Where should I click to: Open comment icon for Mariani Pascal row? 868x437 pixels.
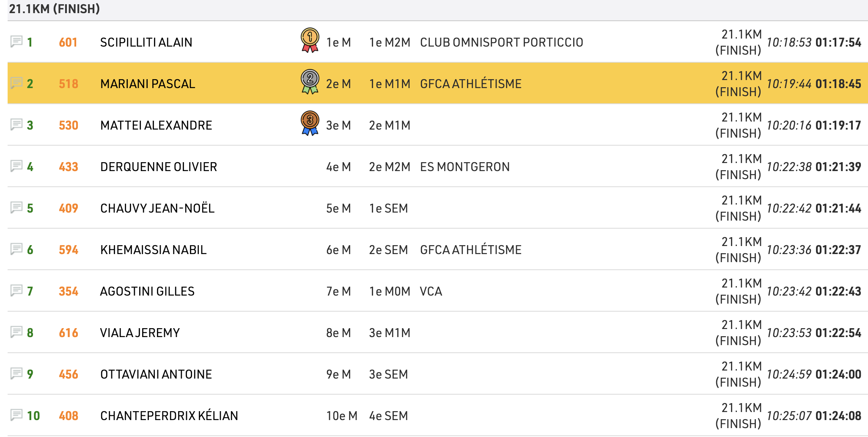(x=16, y=83)
